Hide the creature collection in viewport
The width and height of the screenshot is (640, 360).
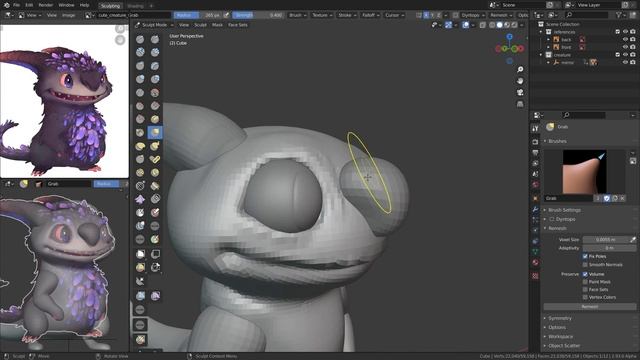(x=625, y=55)
